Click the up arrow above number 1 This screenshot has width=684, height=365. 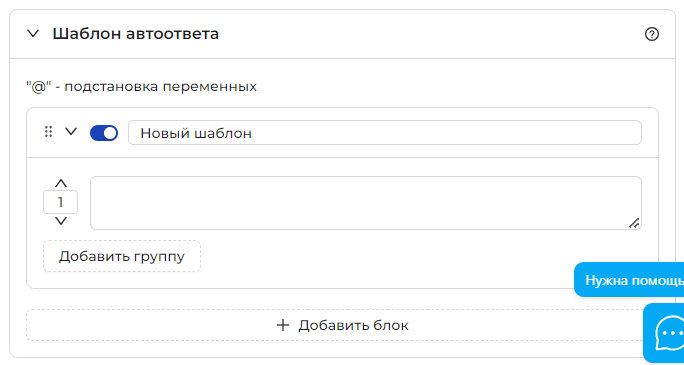tap(61, 183)
